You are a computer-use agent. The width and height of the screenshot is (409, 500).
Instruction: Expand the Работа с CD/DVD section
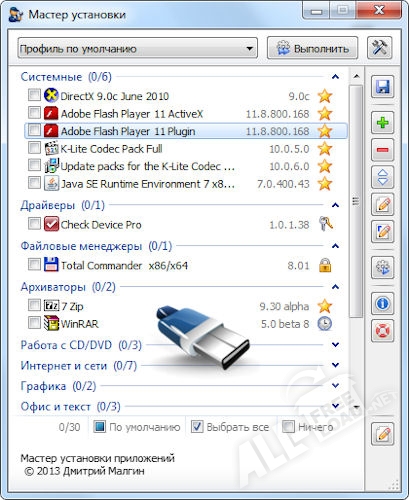pos(335,345)
